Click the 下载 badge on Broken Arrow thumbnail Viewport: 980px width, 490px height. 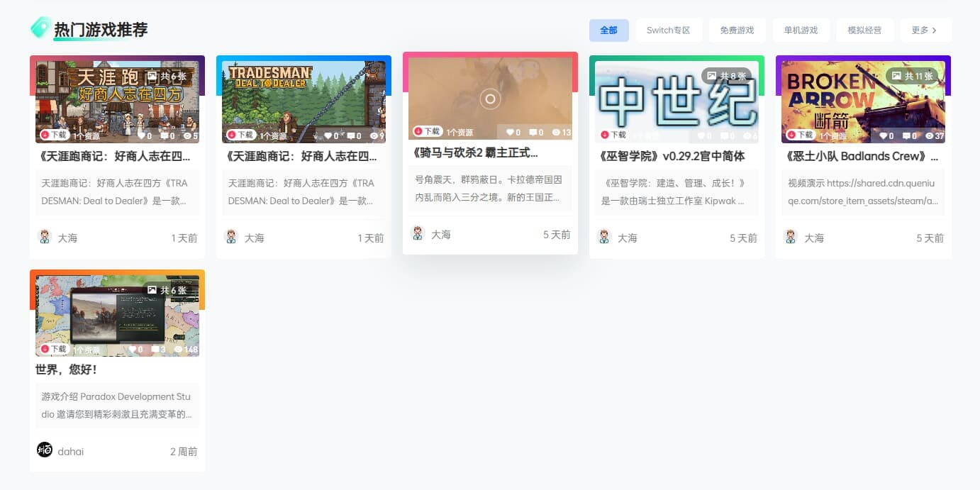pos(801,135)
